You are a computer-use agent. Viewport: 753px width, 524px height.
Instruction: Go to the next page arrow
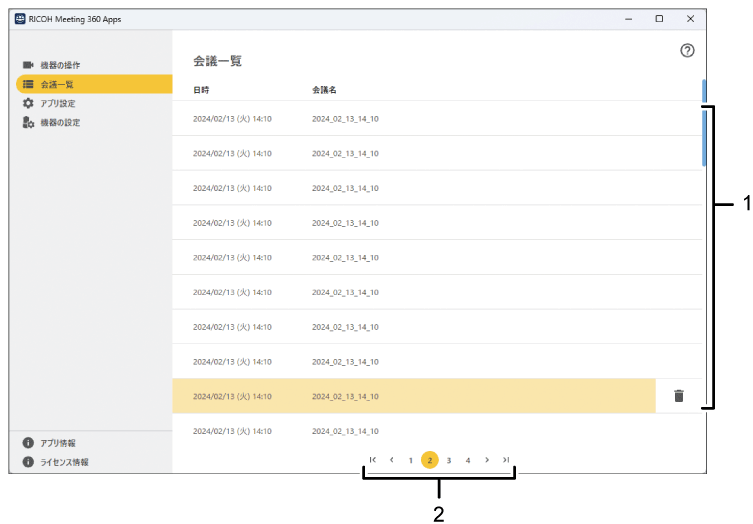[487, 460]
